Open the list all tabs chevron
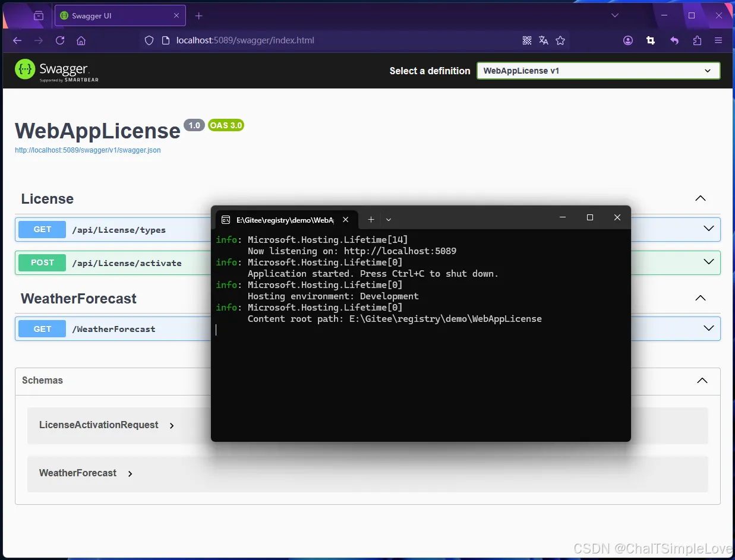Screen dimensions: 735x560 615,15
